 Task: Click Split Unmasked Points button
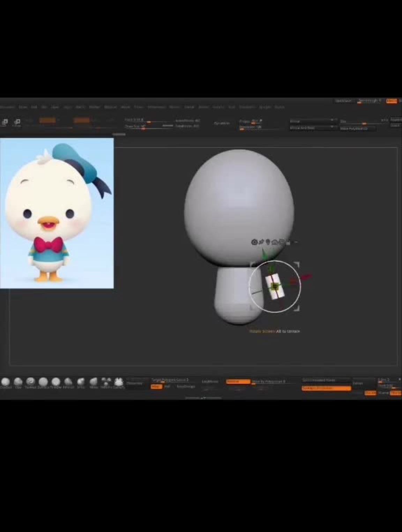tap(326, 380)
